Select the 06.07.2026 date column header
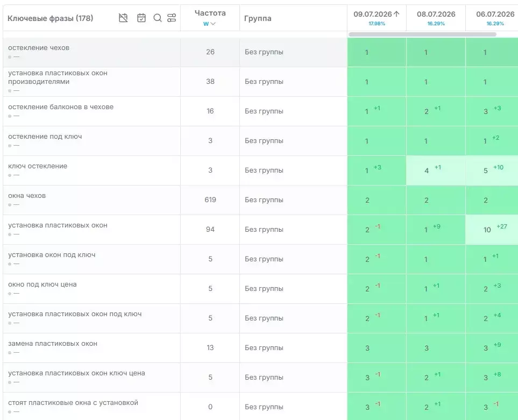This screenshot has height=420, width=518. tap(495, 14)
